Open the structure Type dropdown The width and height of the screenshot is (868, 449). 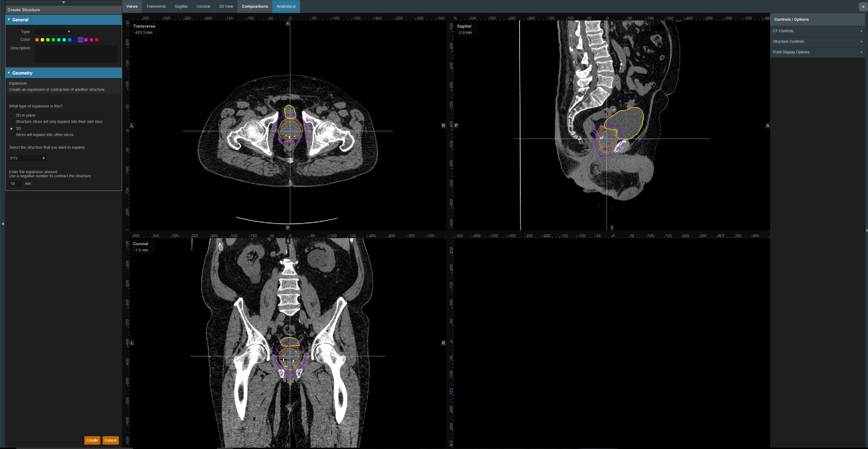coord(53,32)
